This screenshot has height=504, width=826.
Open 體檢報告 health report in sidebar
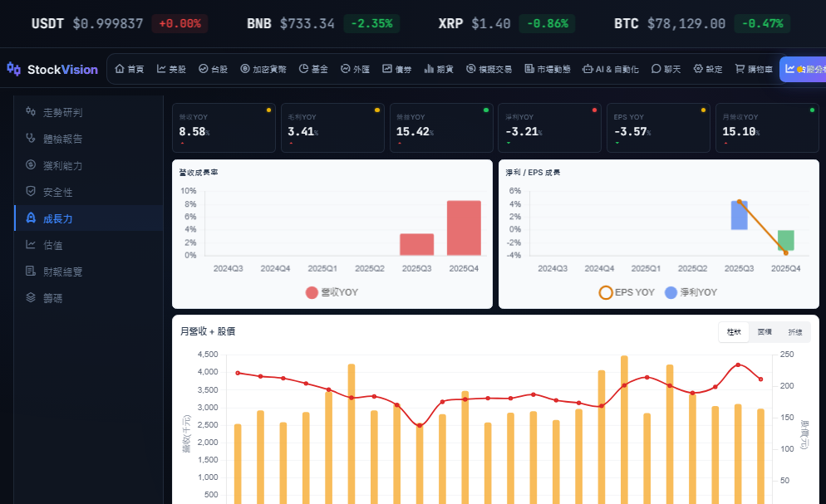click(88, 139)
